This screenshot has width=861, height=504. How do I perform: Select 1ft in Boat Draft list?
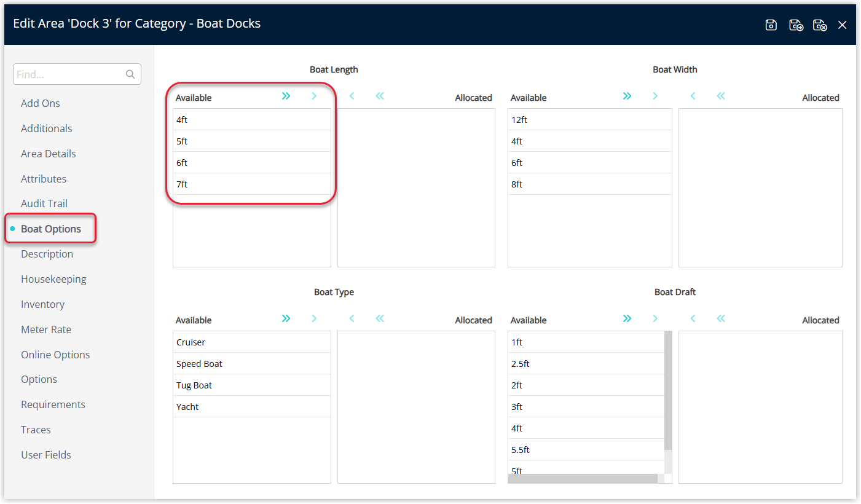click(x=586, y=342)
